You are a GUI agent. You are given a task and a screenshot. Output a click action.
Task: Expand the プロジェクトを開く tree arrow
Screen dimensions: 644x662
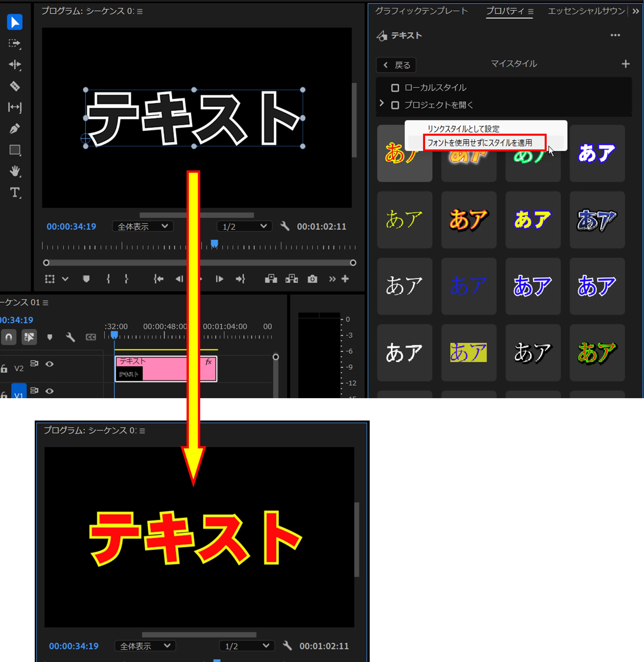(381, 103)
